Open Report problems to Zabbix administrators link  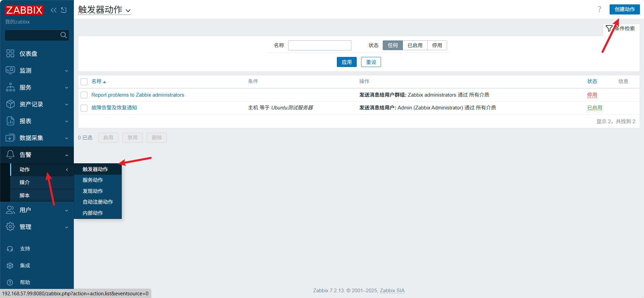[x=138, y=95]
